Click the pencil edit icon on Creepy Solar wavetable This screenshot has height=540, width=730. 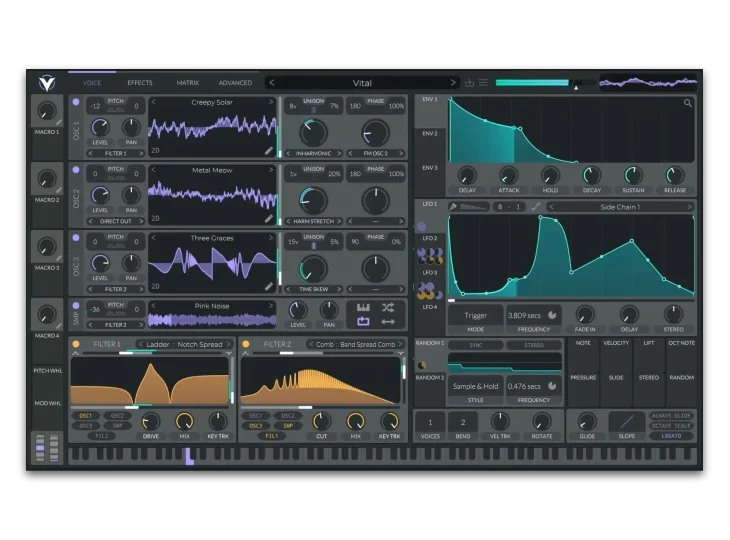(268, 150)
